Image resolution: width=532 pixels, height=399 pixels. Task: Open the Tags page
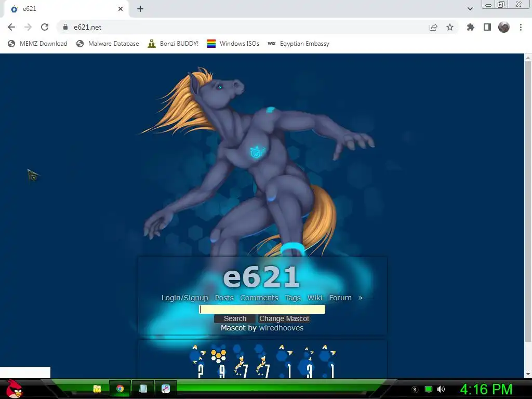tap(293, 298)
